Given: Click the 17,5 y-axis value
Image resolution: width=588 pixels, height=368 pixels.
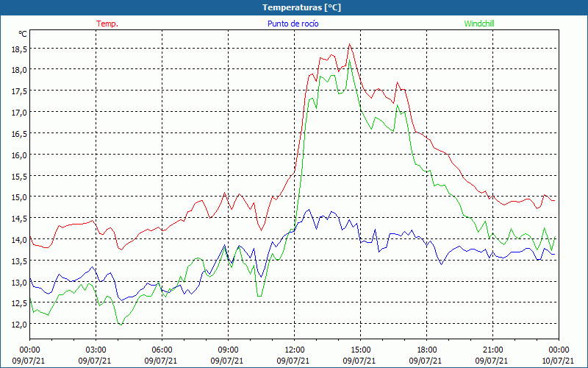Looking at the screenshot, I should tap(19, 91).
